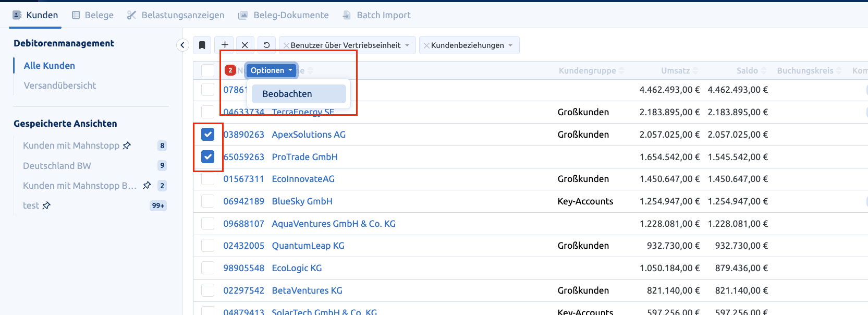The height and width of the screenshot is (315, 868).
Task: Click the pin icon beside Kunden mit Mahnstopp B…
Action: [147, 185]
